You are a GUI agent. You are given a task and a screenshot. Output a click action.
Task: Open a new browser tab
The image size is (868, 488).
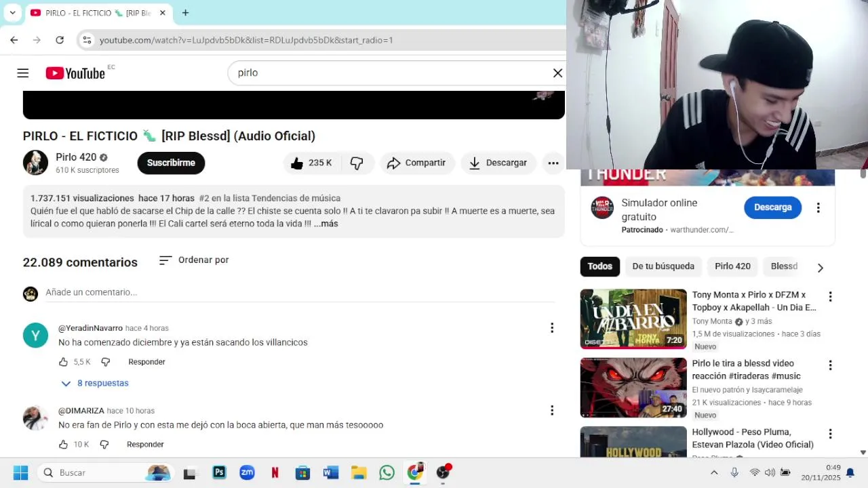pyautogui.click(x=185, y=13)
